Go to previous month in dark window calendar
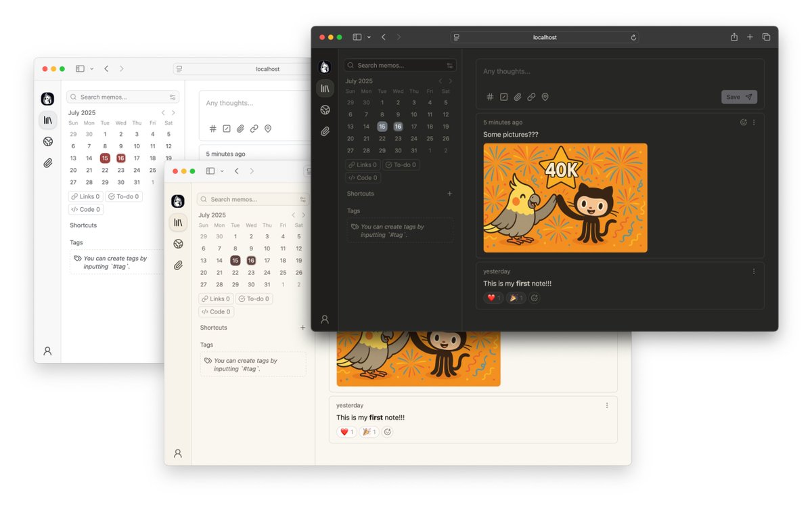812x507 pixels. (x=440, y=81)
